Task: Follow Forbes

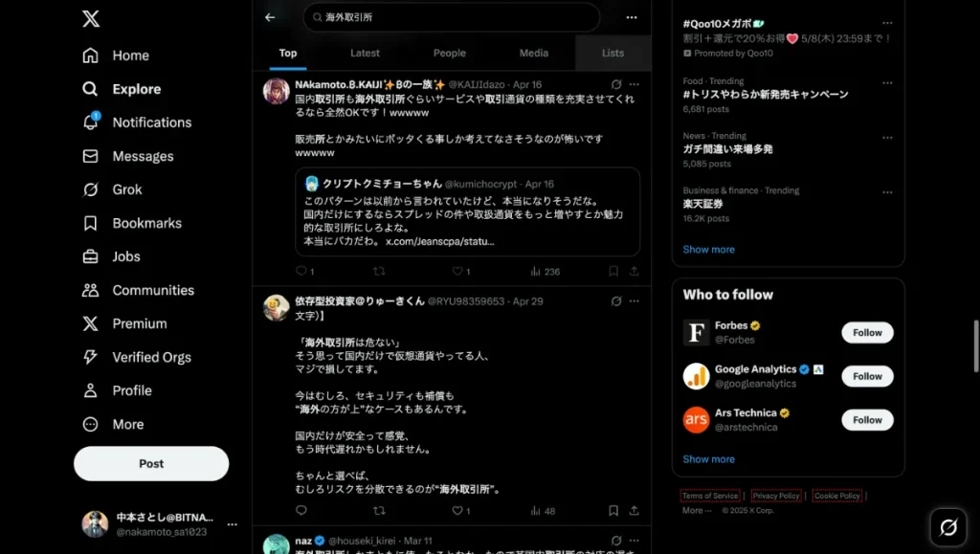Action: [867, 333]
